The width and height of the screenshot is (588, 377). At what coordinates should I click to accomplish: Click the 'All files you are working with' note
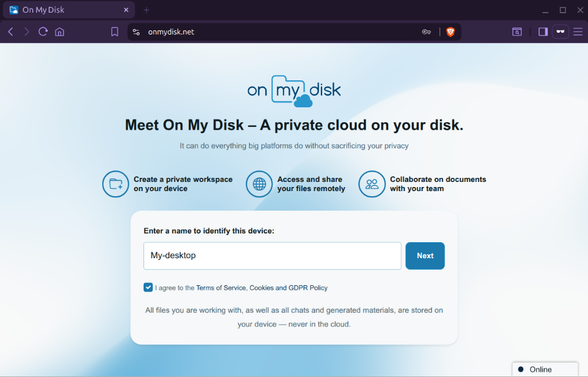[x=294, y=317]
